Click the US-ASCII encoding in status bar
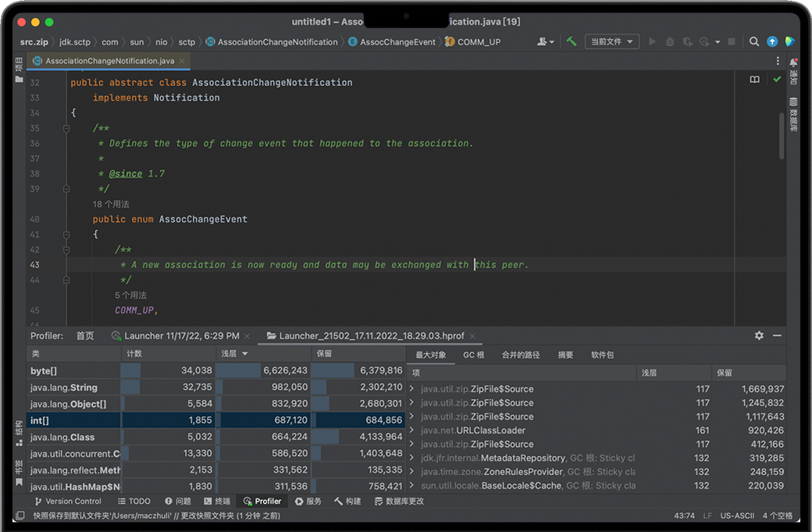812x532 pixels. tap(735, 516)
